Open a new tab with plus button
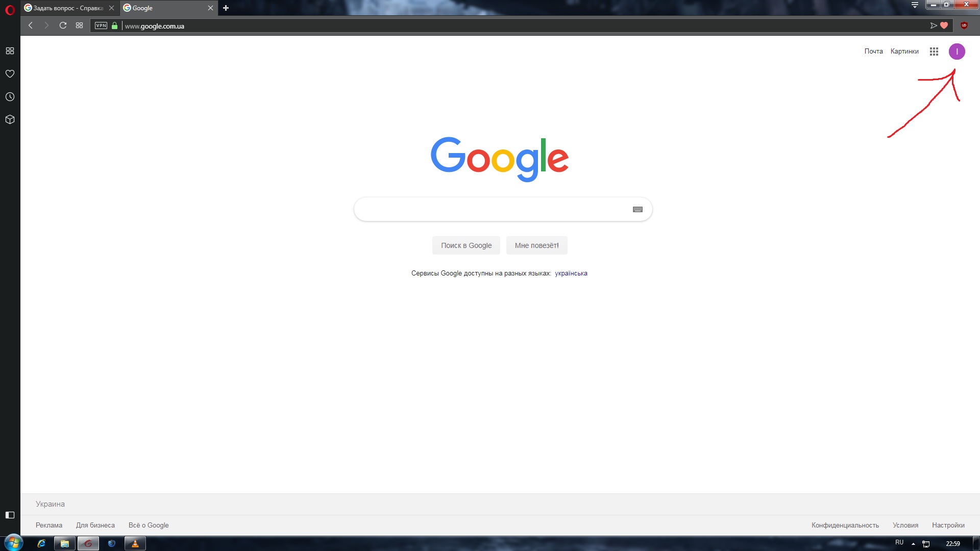 pyautogui.click(x=226, y=8)
